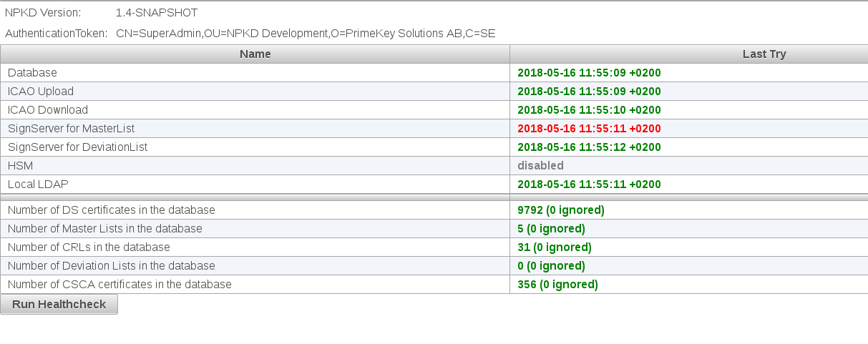Click the CRLs count of 31
The height and width of the screenshot is (344, 868).
(x=554, y=247)
